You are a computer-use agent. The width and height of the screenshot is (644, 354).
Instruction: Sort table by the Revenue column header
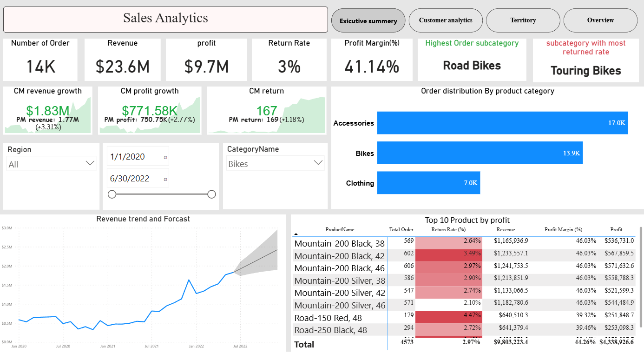click(x=506, y=229)
